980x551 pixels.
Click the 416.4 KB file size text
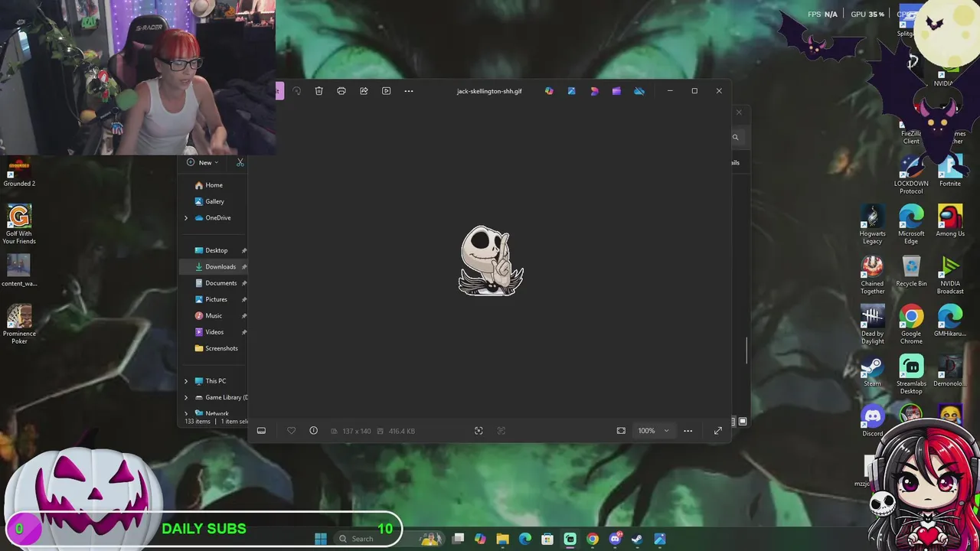pyautogui.click(x=402, y=431)
